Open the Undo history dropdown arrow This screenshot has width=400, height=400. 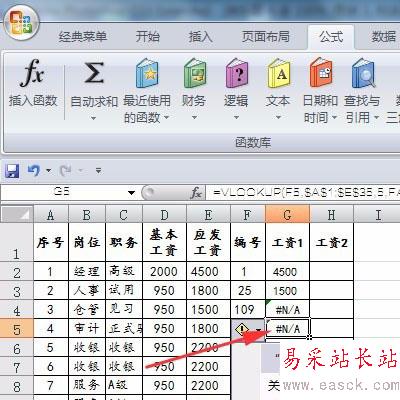coord(49,171)
